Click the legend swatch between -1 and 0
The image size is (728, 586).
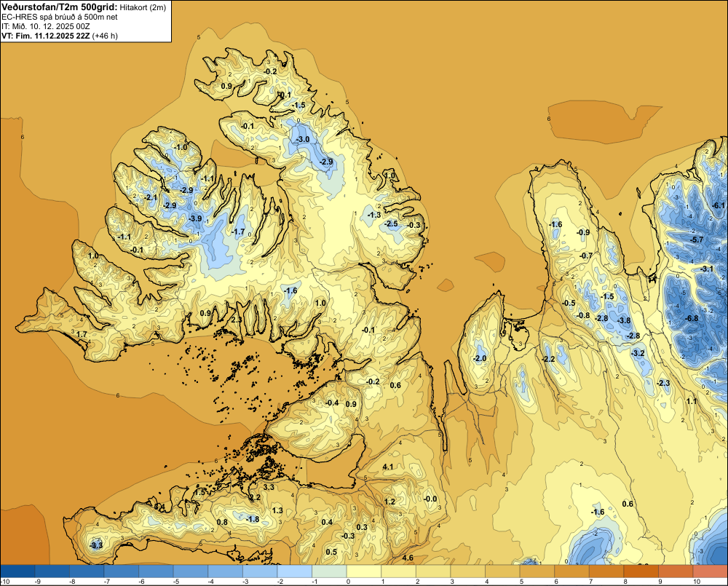click(x=329, y=571)
